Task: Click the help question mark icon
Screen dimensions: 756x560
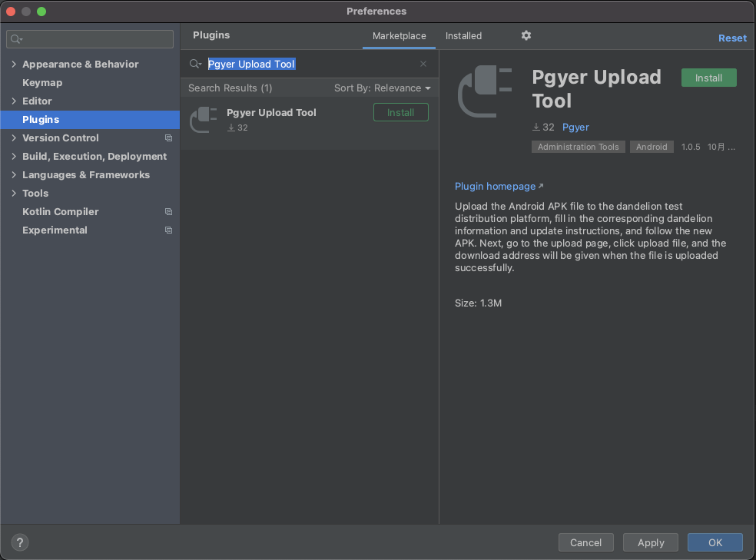Action: [20, 542]
